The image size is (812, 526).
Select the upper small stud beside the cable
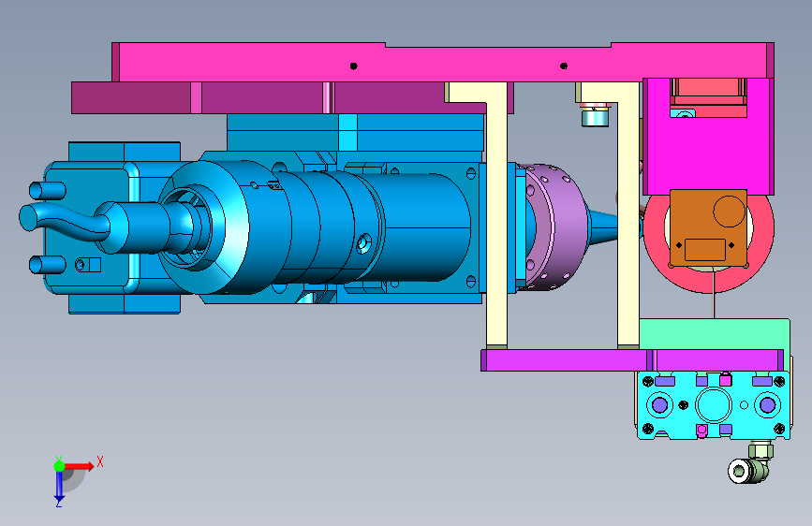coord(48,191)
